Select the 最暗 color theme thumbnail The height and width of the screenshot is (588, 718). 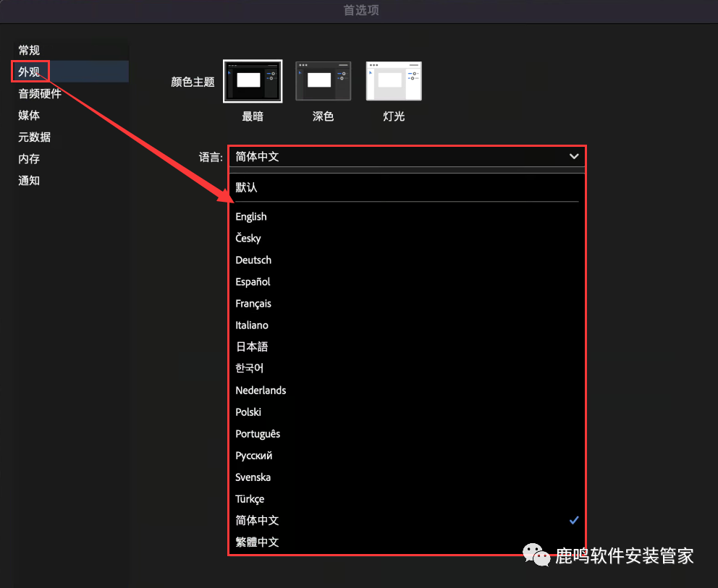pyautogui.click(x=252, y=80)
